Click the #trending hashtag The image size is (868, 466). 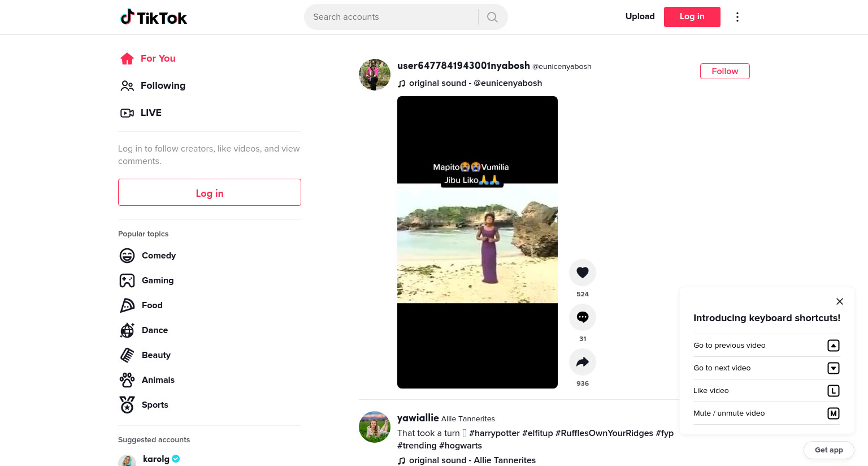click(x=417, y=446)
